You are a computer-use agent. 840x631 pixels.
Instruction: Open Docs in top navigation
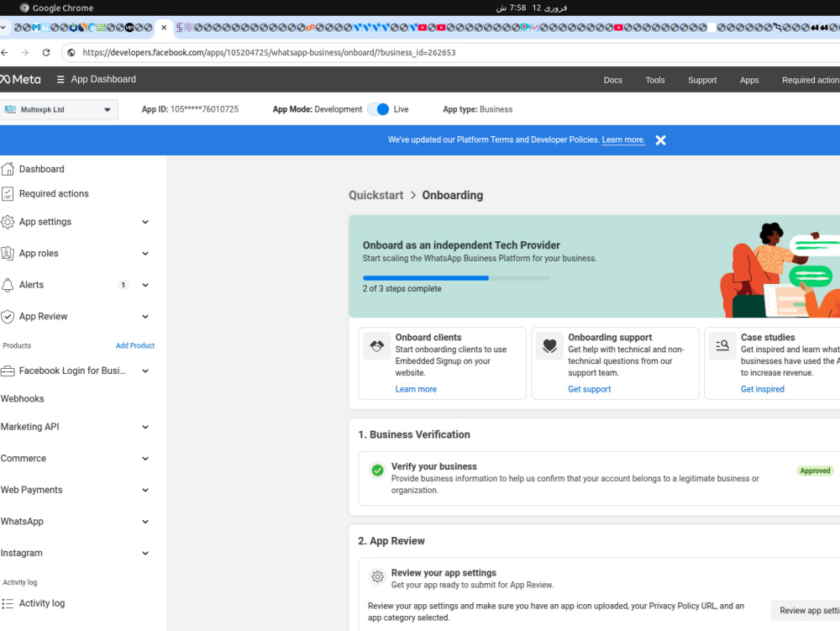(613, 80)
